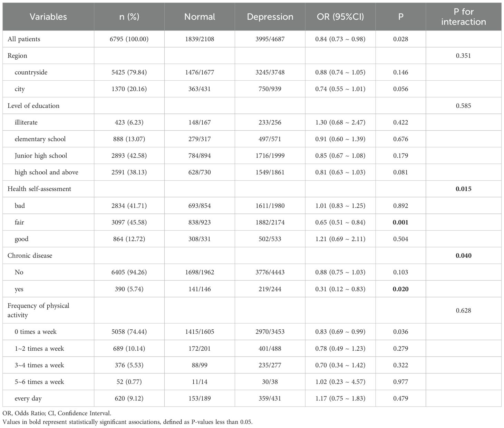504x428 pixels.
Task: Click the OR value 0.31 (0.12 ~ 0.83)
Action: point(340,289)
